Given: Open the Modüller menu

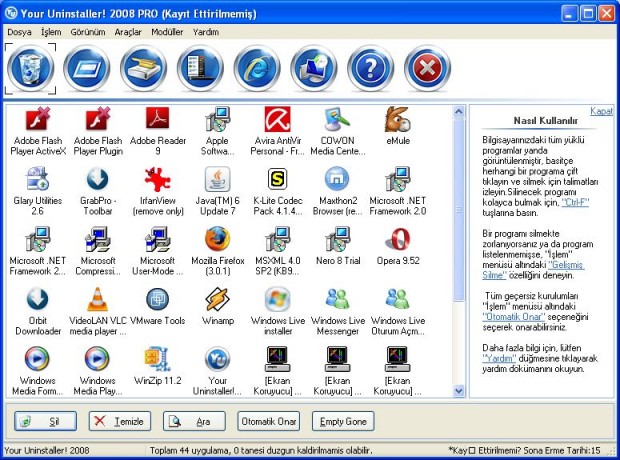Looking at the screenshot, I should point(167,32).
